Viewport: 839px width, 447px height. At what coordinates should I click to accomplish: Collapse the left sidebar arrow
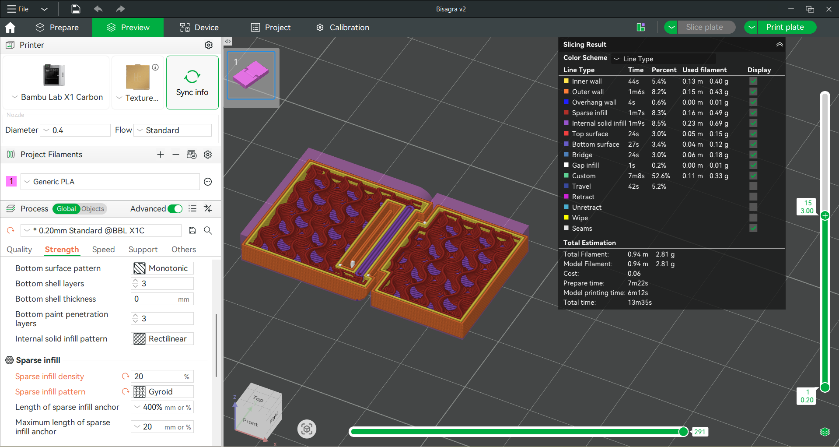click(227, 41)
